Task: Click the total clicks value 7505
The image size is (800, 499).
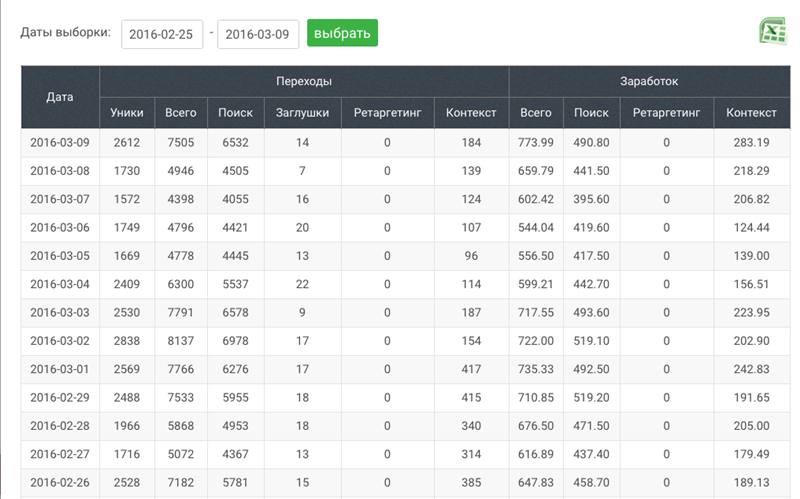Action: pyautogui.click(x=181, y=142)
